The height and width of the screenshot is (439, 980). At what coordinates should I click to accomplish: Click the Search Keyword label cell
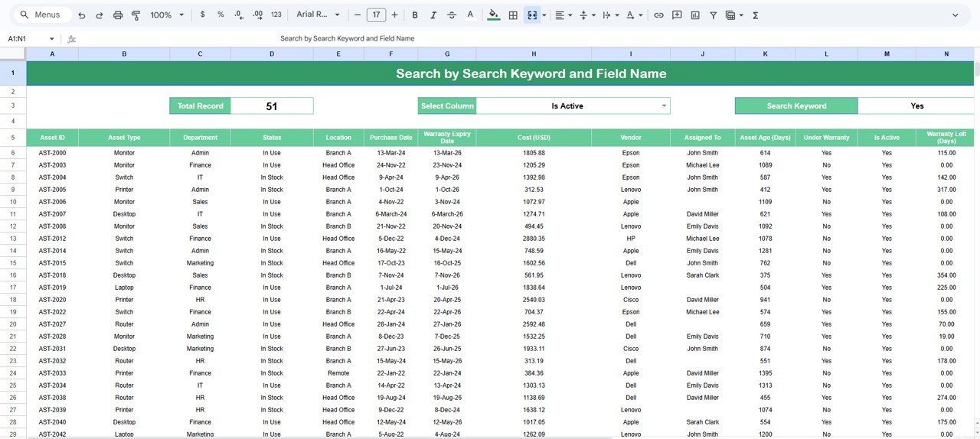coord(796,106)
